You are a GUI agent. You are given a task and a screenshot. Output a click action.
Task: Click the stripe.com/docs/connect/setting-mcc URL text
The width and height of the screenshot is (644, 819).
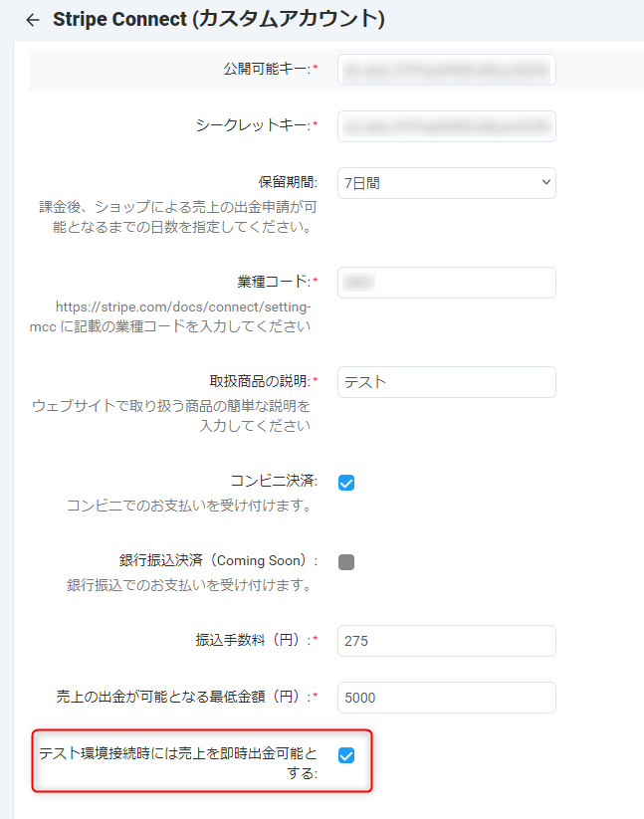click(x=183, y=308)
